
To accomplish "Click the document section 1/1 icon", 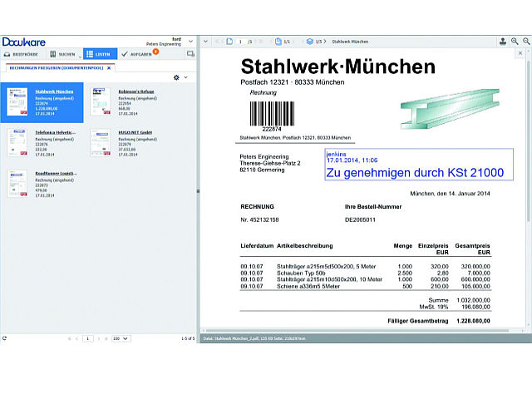I will pos(278,42).
